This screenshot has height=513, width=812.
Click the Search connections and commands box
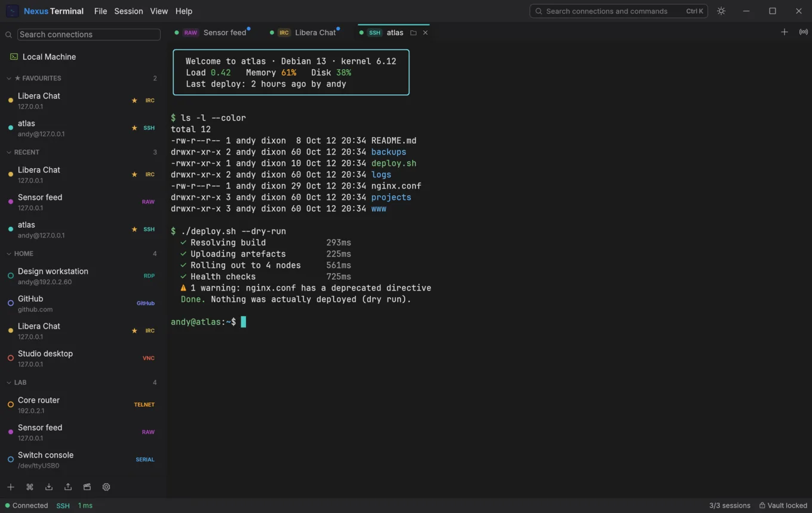619,11
